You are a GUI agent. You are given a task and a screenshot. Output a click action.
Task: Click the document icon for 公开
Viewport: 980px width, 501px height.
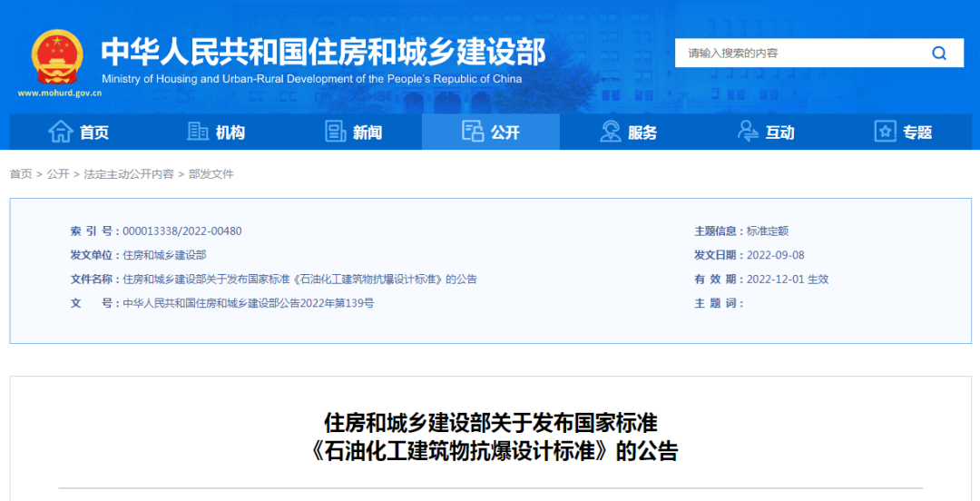(x=473, y=132)
